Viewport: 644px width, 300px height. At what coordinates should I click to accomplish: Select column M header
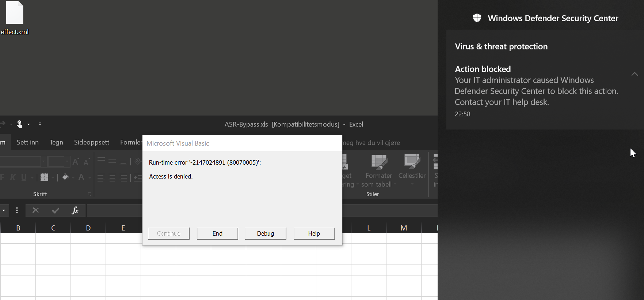(x=404, y=228)
